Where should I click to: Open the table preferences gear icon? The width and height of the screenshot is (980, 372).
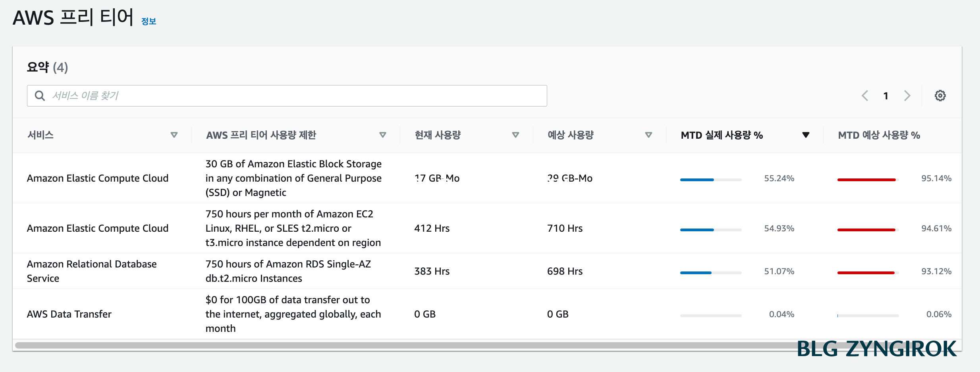point(940,95)
